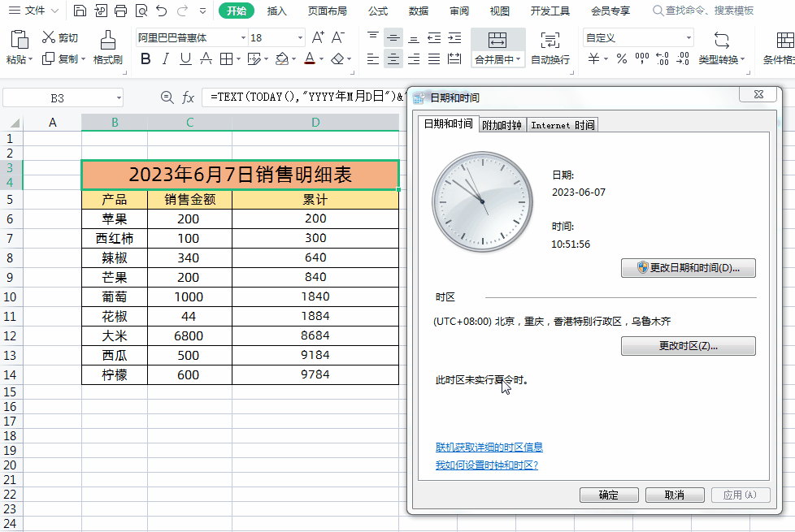Screen dimensions: 795x532
Task: Click 取消 button in date dialog
Action: (x=675, y=495)
